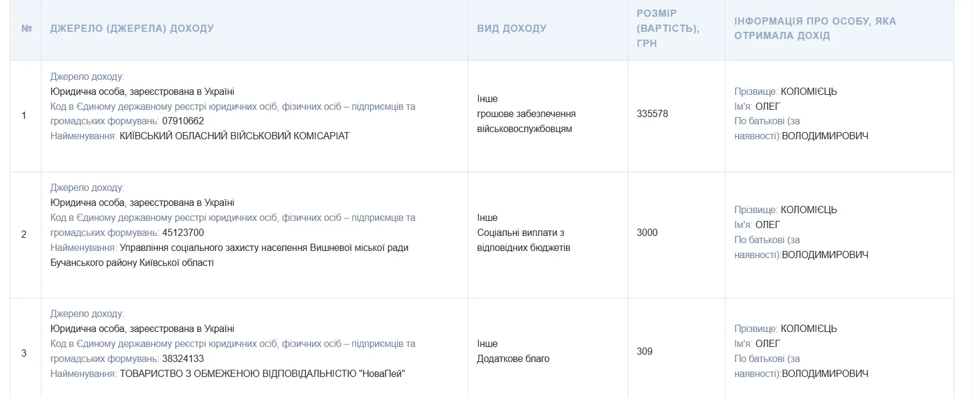Click the "№" column header

[x=26, y=28]
